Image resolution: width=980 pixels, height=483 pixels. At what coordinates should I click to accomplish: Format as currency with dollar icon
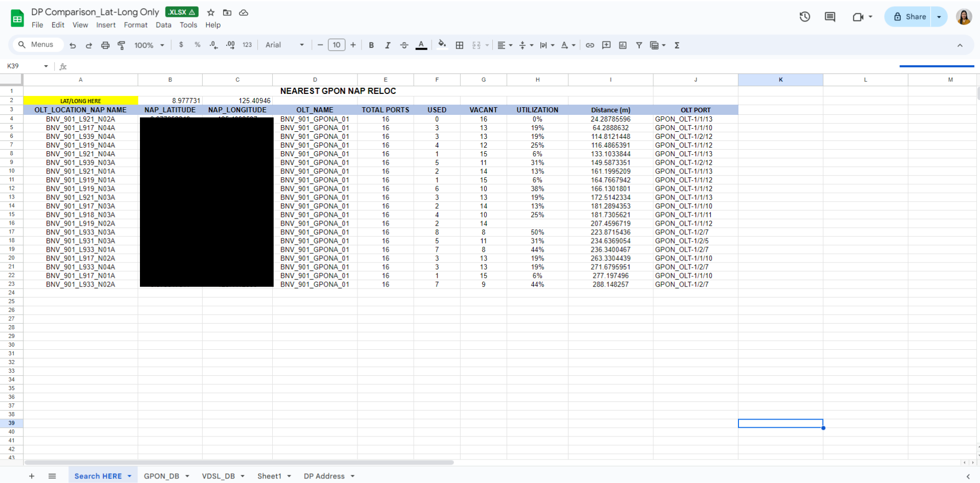point(181,45)
